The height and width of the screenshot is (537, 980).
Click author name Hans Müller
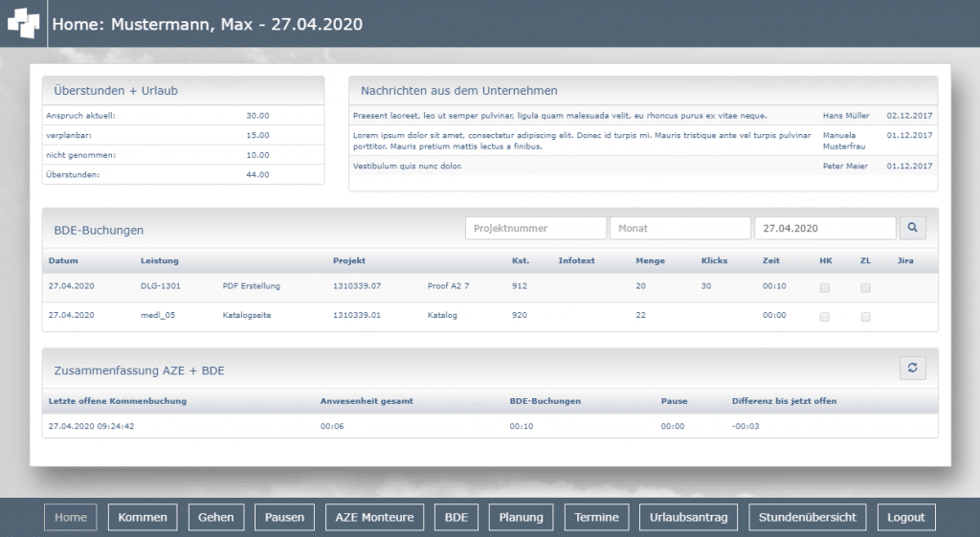846,116
